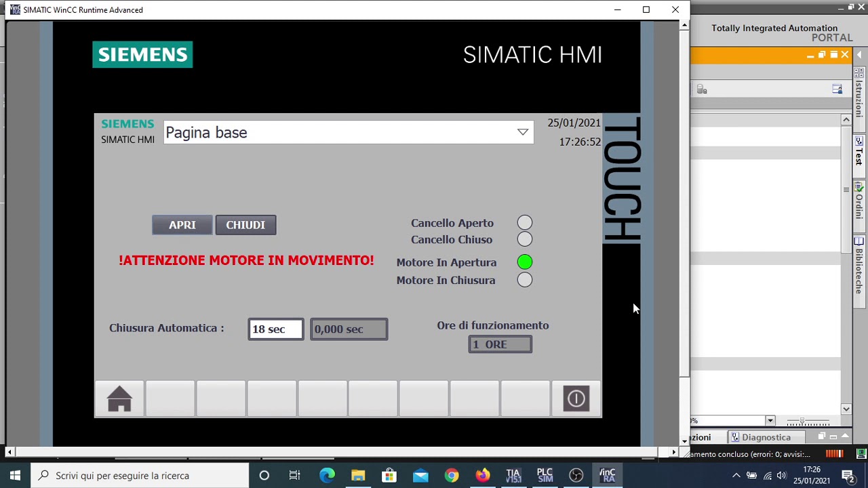868x488 pixels.
Task: Launch Microsoft Edge from the taskbar
Action: [x=327, y=476]
